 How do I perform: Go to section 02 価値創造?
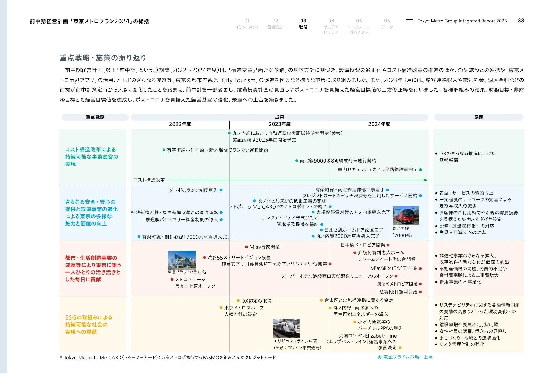[x=275, y=24]
